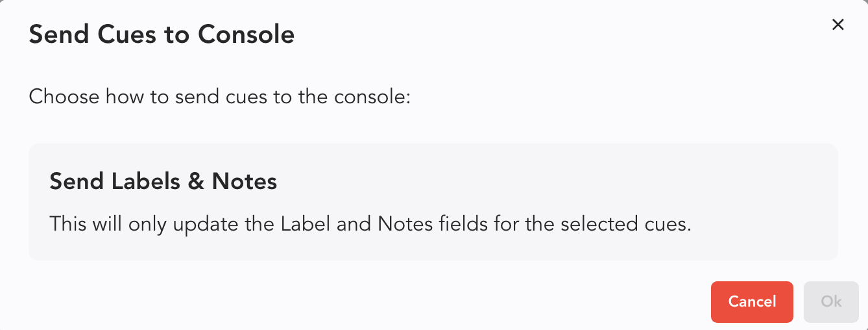Dismiss the dialog with the X icon
This screenshot has height=330, width=868.
(x=838, y=25)
